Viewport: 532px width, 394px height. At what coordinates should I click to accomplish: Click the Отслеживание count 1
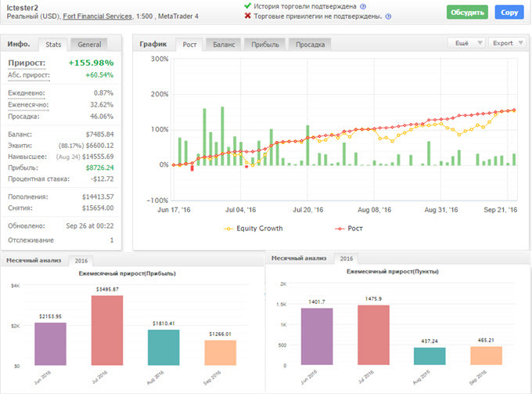(x=112, y=240)
